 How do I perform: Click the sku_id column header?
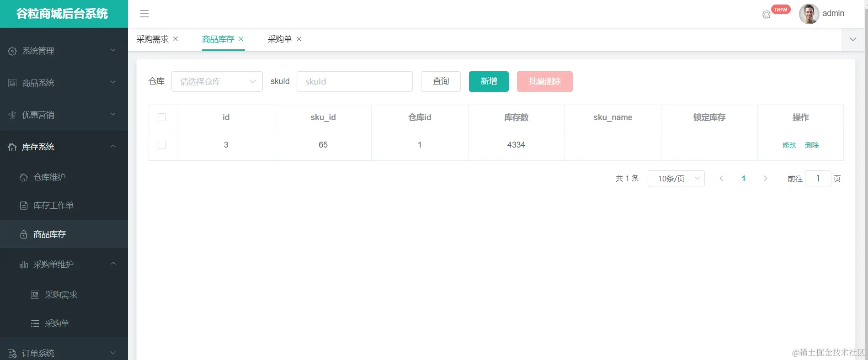pos(323,117)
